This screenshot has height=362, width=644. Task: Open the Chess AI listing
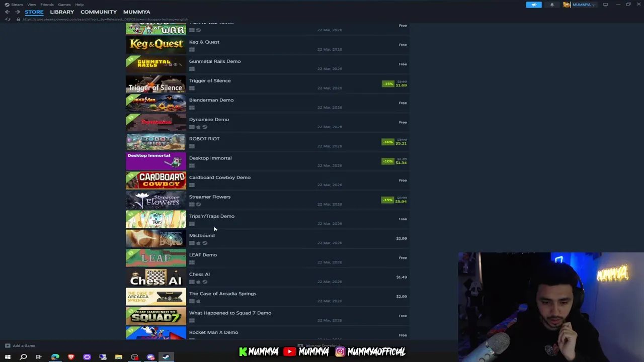click(x=267, y=277)
